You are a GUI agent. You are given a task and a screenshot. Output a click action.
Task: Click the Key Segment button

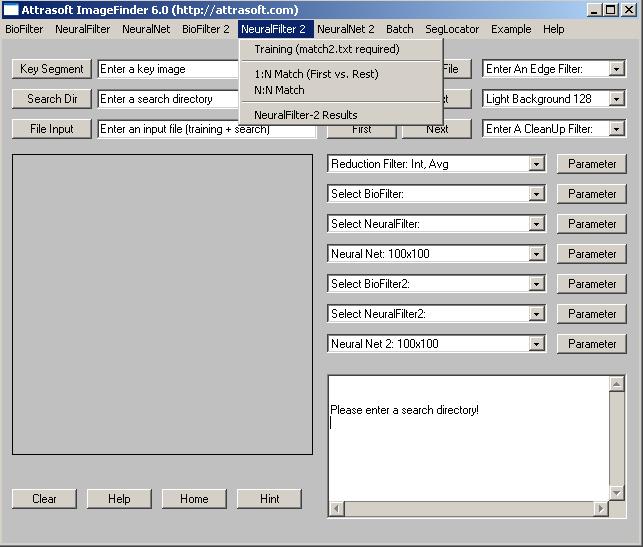(x=52, y=69)
